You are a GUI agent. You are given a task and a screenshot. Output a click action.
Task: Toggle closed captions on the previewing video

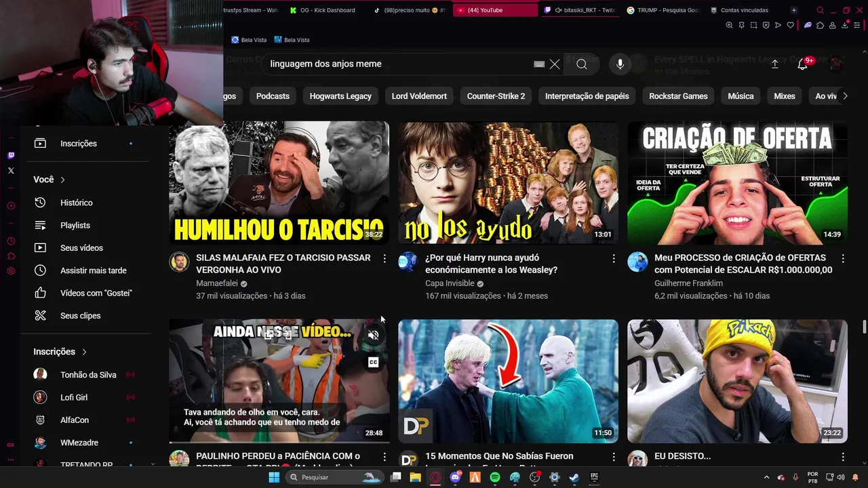pos(373,363)
